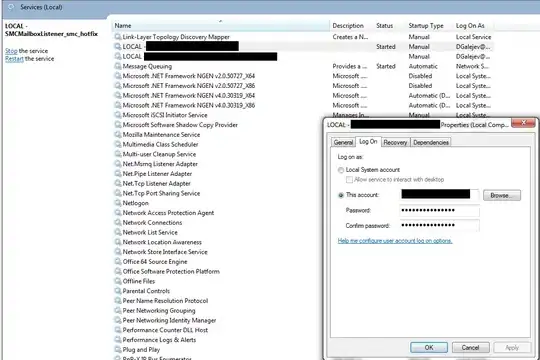Open the Recovery tab
Viewport: 540px width, 360px height.
395,142
